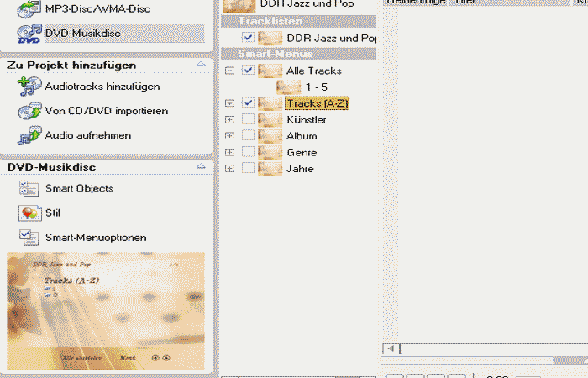Open the Smart-Menüoptionen icon
The image size is (588, 378).
click(29, 238)
